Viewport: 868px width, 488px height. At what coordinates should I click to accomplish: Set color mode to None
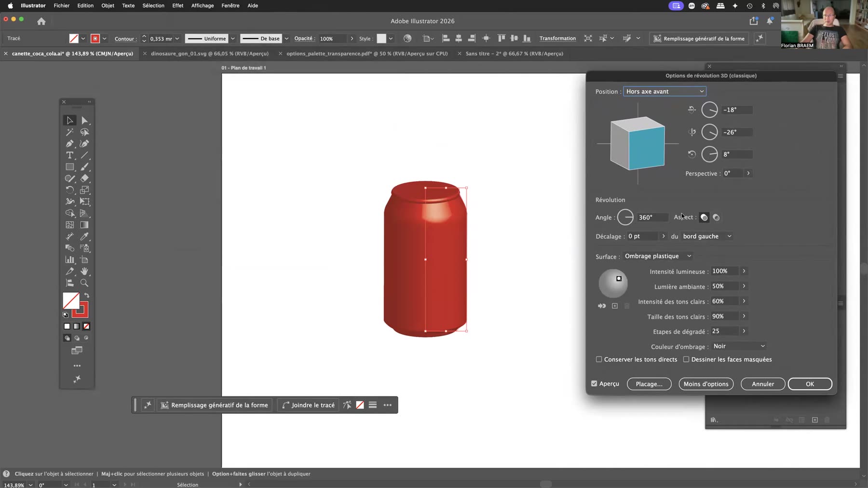86,326
